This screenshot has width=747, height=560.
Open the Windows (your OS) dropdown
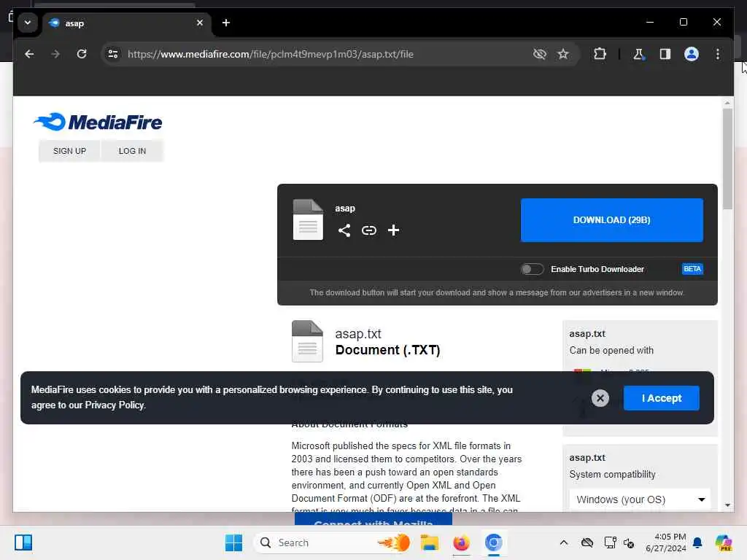(640, 499)
